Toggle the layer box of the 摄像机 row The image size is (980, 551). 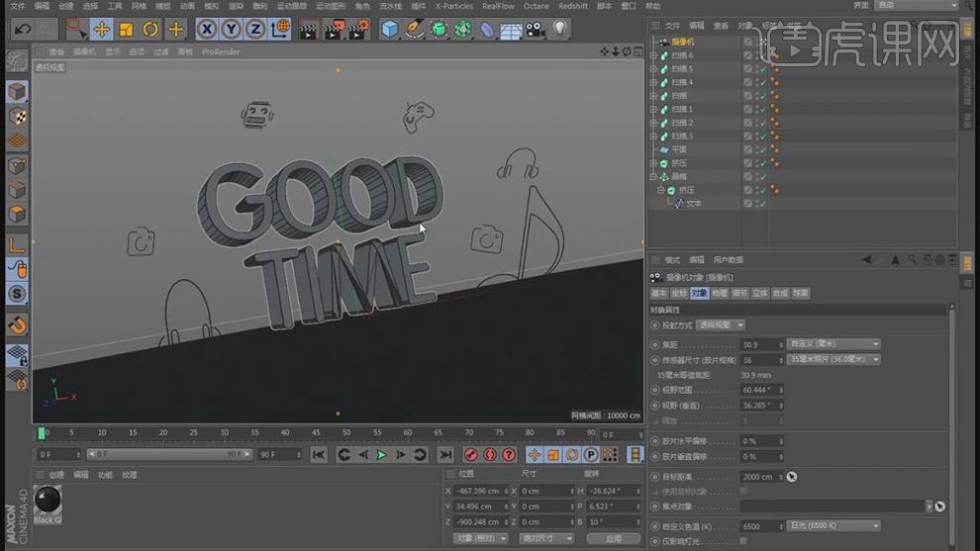click(747, 42)
